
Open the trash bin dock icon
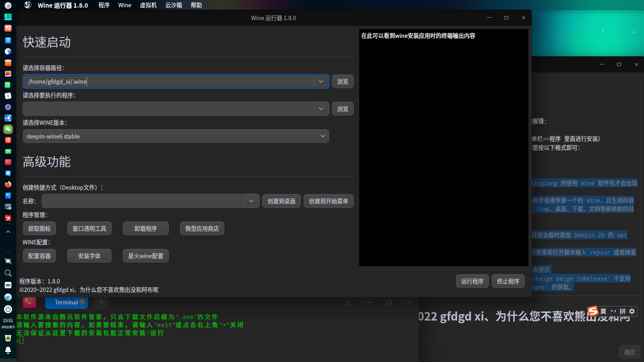[8, 338]
